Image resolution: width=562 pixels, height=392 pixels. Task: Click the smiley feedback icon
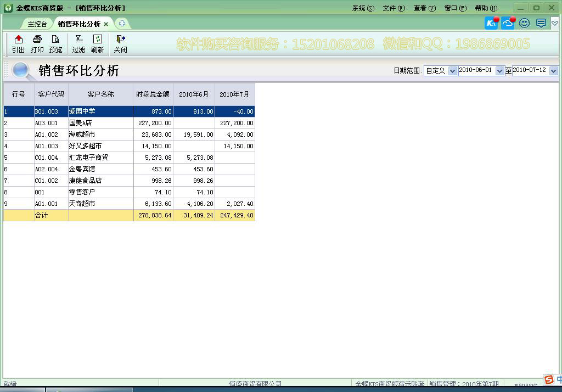(524, 23)
